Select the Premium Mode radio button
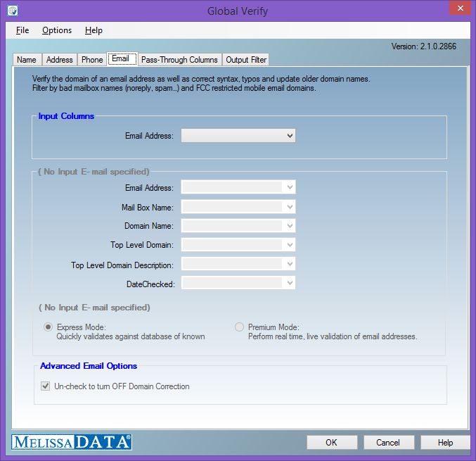Image resolution: width=476 pixels, height=461 pixels. coord(239,327)
